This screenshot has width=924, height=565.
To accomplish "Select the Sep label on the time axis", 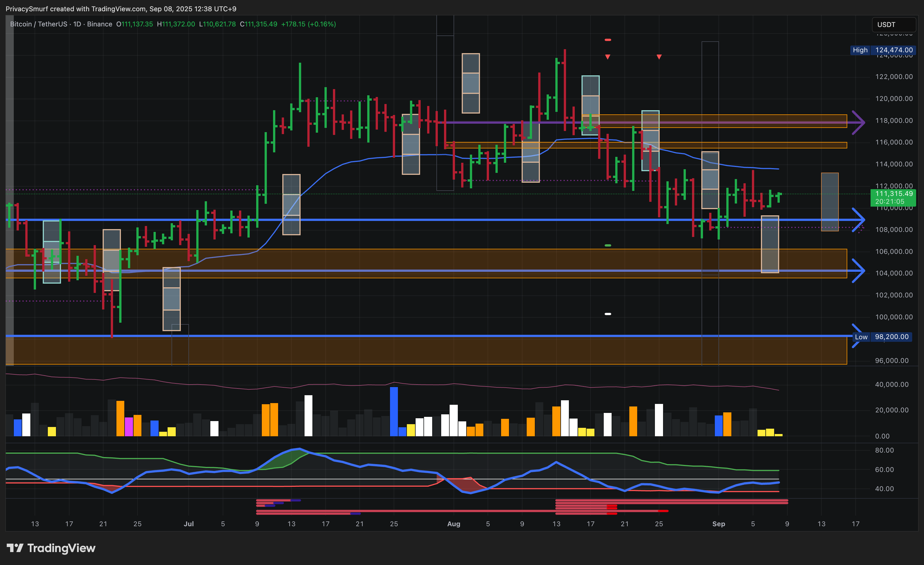I will pos(718,524).
